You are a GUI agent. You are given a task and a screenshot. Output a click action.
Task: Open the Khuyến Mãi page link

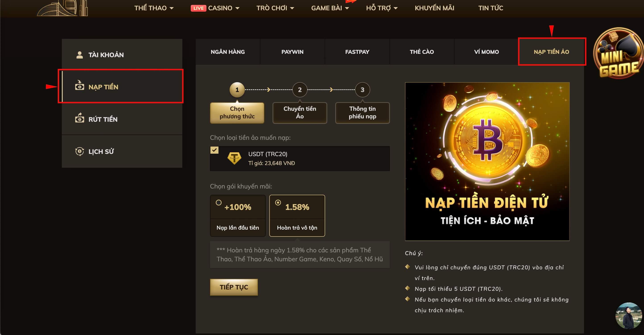click(434, 8)
